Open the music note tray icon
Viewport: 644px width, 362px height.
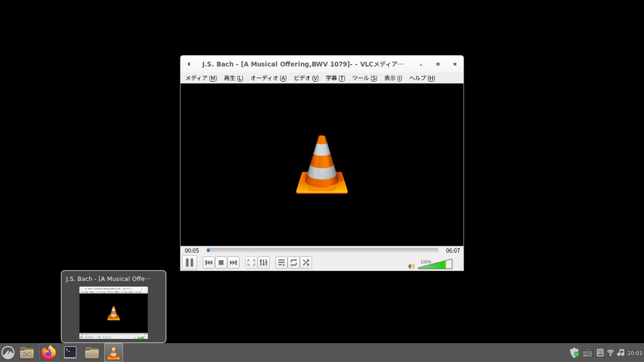621,353
